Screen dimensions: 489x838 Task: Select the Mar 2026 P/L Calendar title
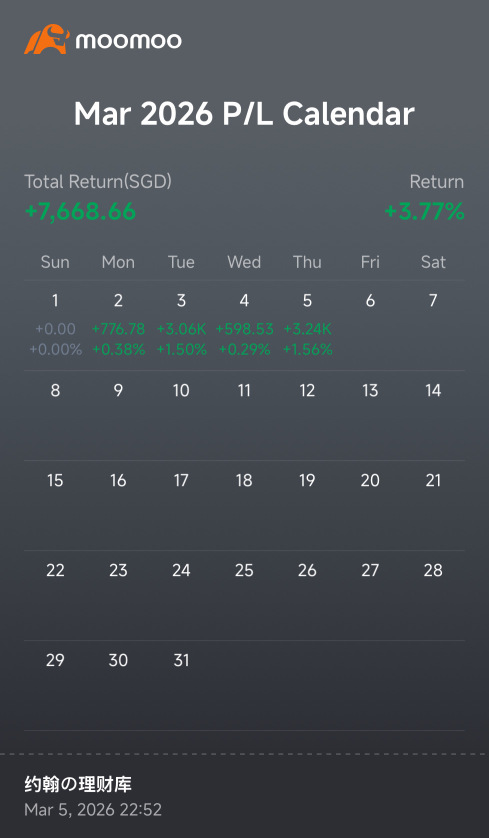[244, 114]
